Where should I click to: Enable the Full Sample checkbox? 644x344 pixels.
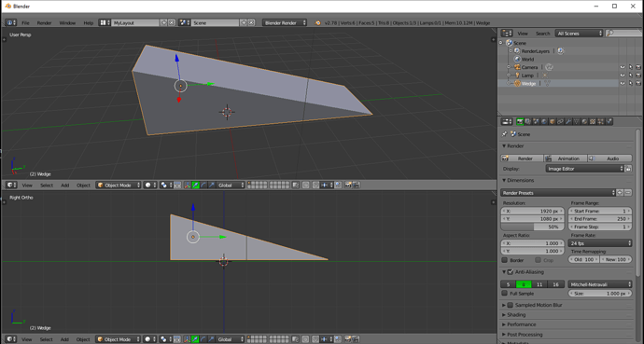click(505, 293)
